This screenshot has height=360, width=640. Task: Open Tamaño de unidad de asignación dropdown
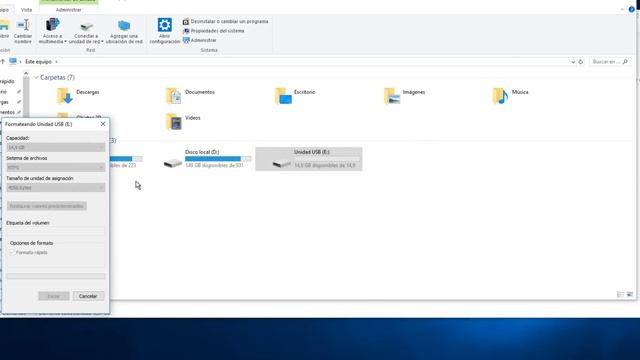(56, 188)
